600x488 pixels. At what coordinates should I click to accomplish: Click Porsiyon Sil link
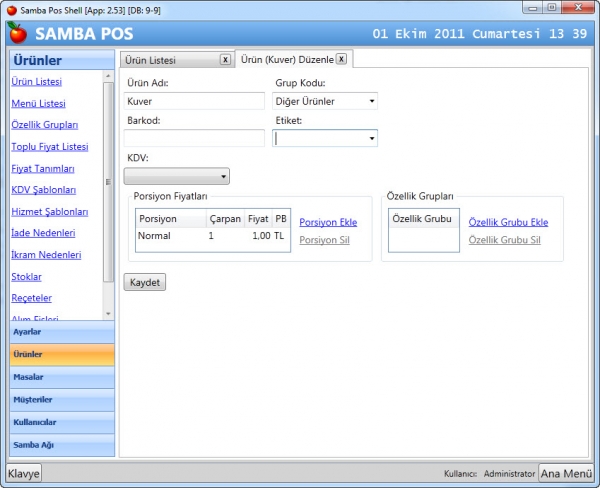324,240
